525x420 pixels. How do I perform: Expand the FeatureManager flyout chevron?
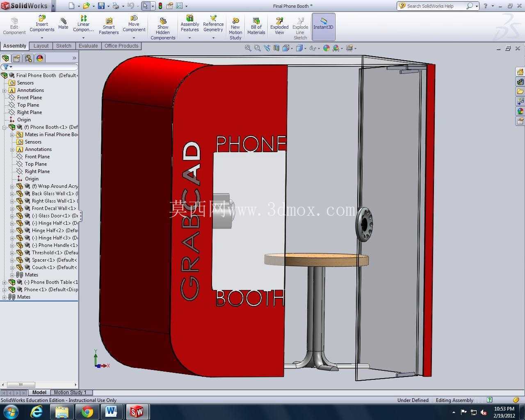(74, 58)
